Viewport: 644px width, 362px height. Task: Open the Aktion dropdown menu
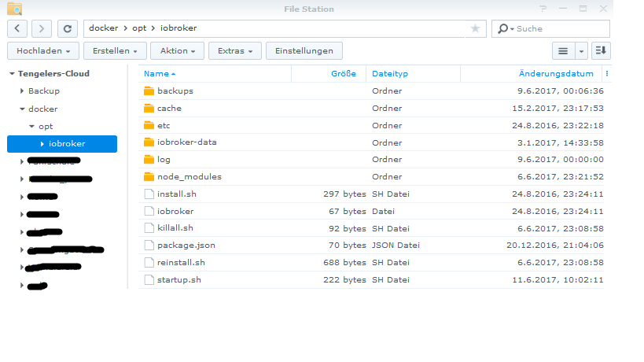(177, 51)
